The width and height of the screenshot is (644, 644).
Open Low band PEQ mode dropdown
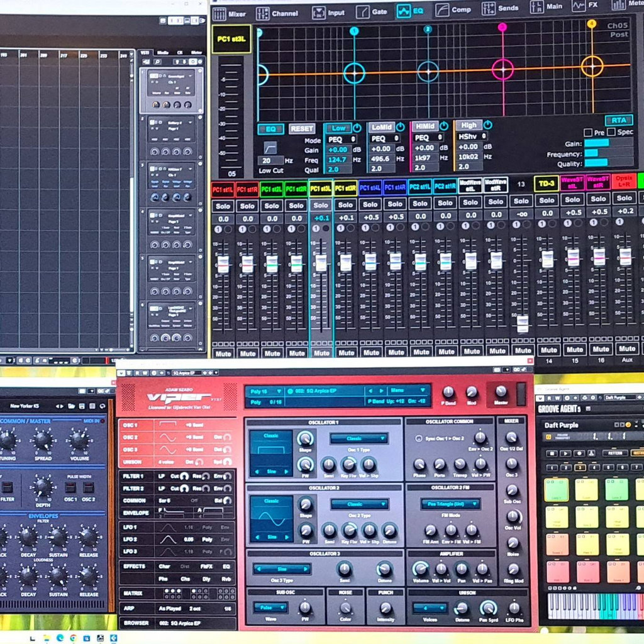click(341, 140)
